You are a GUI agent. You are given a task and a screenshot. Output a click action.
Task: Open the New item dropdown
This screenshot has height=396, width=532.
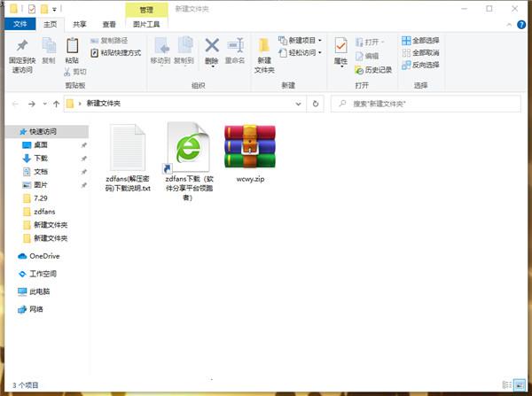300,41
